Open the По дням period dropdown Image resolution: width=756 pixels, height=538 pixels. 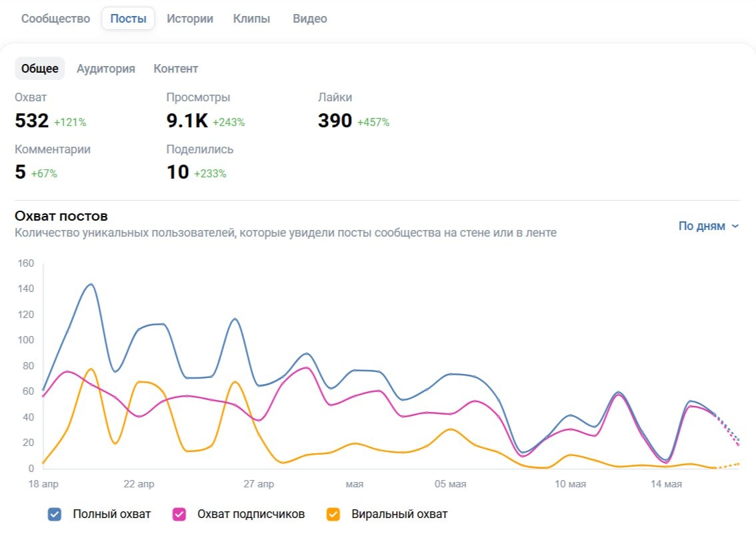coord(708,225)
